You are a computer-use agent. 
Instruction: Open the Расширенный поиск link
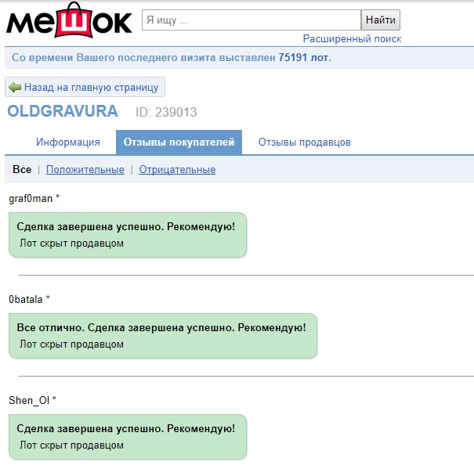[x=352, y=39]
